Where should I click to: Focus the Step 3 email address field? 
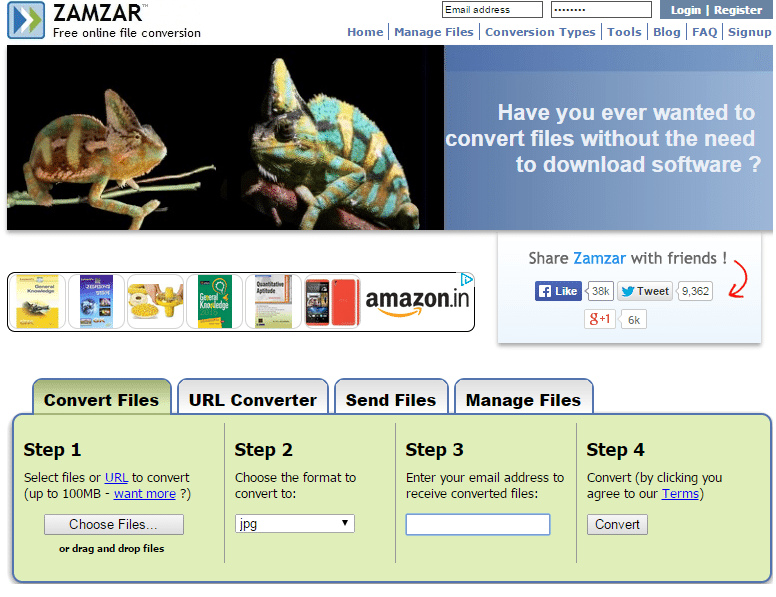pyautogui.click(x=477, y=525)
